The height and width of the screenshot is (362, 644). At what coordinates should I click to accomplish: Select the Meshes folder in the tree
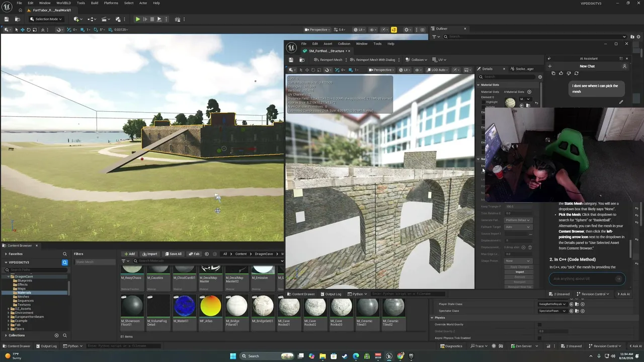23,297
